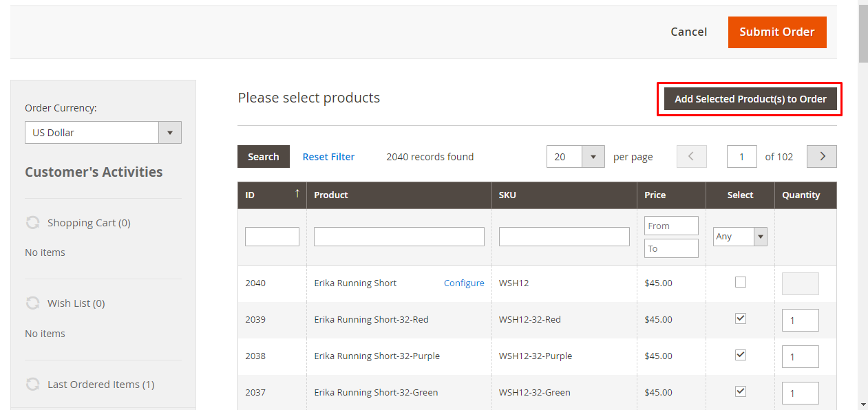868x410 pixels.
Task: Uncheck Erika Running Short-32-Red checkbox
Action: [740, 319]
